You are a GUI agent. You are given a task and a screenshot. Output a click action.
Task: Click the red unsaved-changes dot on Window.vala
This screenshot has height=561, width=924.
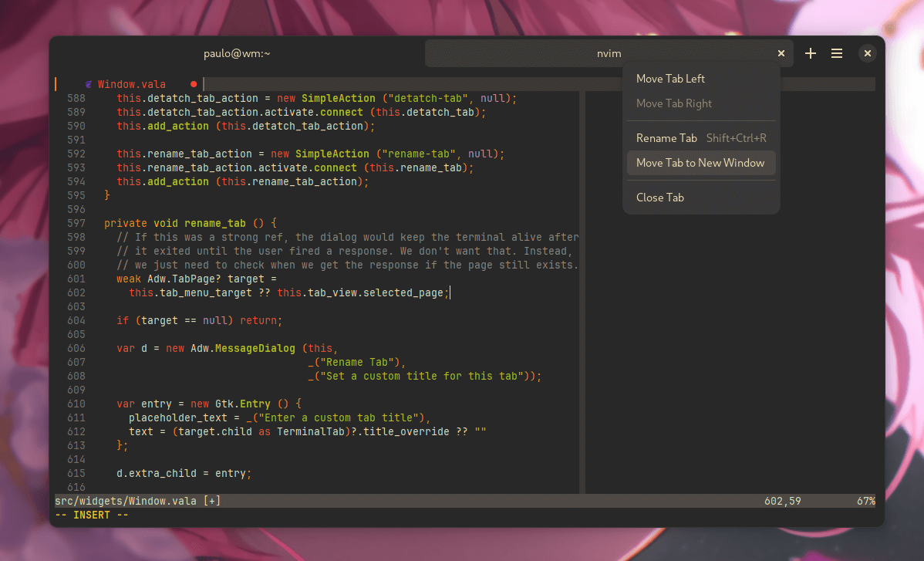coord(193,83)
